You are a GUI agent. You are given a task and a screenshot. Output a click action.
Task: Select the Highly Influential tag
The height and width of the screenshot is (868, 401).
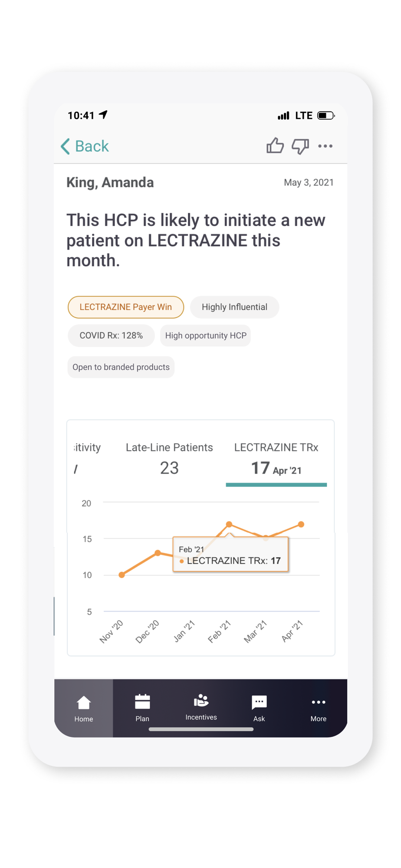(x=234, y=307)
